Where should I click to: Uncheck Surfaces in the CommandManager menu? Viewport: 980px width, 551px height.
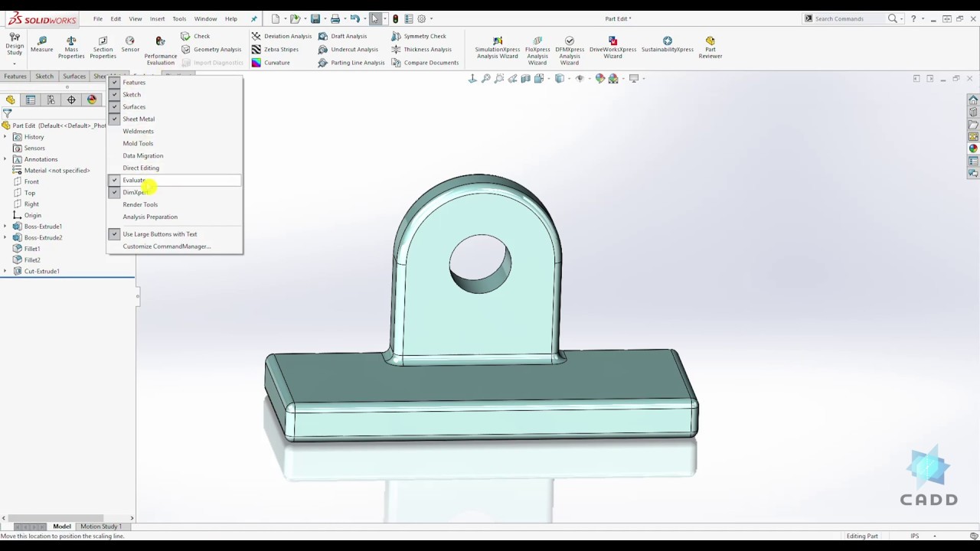tap(175, 106)
